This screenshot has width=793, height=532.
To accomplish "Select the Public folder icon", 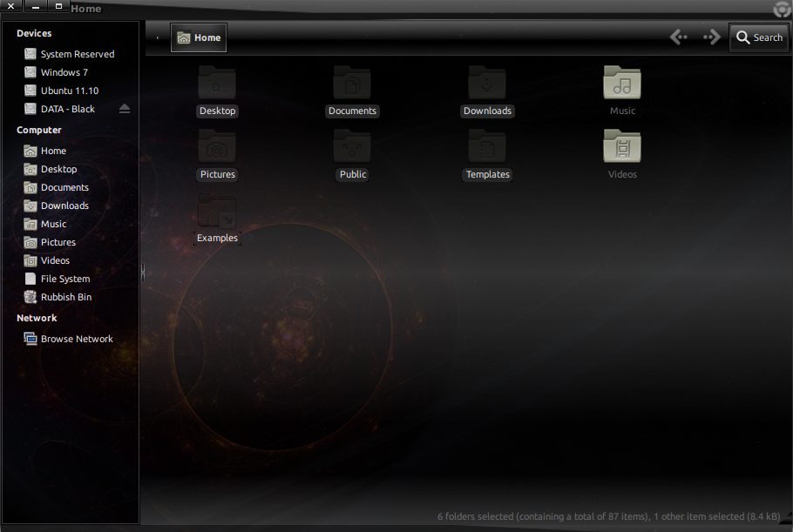I will [x=352, y=146].
